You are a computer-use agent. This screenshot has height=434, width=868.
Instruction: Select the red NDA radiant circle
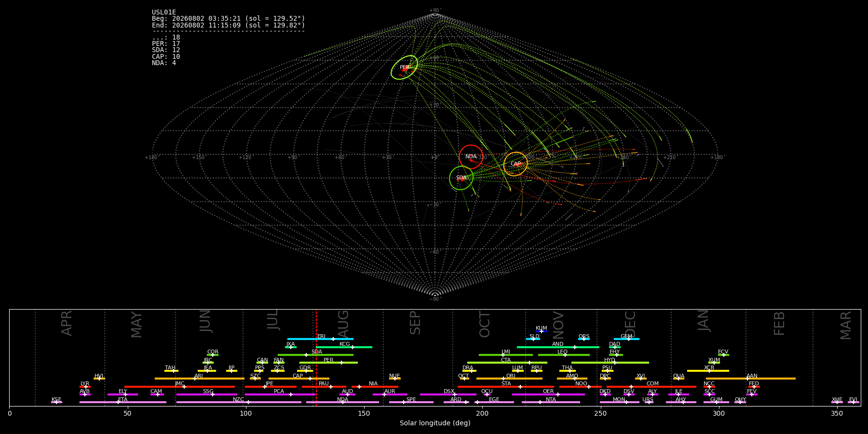coord(471,157)
